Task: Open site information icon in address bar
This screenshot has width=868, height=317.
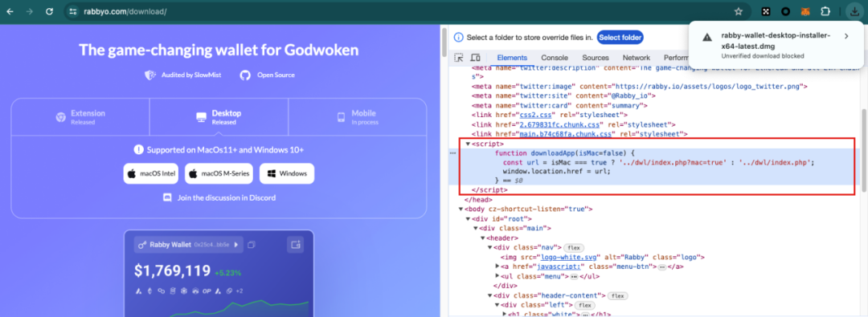Action: tap(73, 11)
